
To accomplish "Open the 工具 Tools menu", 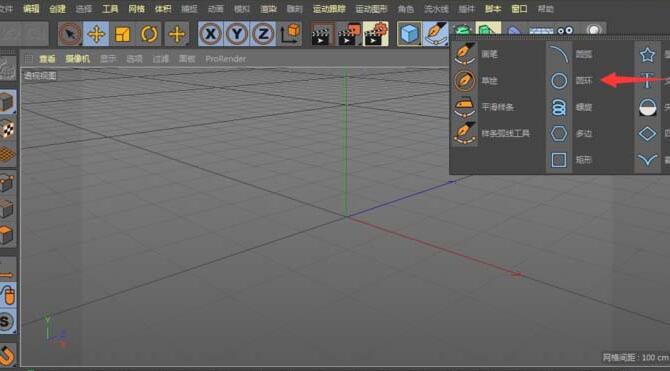I will [110, 9].
